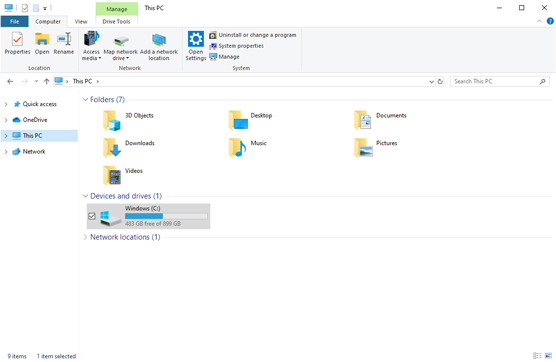Switch to Details view icon
Image resolution: width=556 pixels, height=362 pixels.
click(537, 356)
